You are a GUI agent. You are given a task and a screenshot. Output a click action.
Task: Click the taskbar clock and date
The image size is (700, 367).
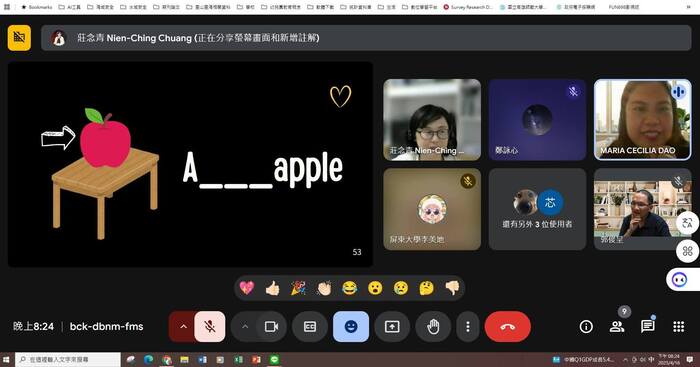pos(669,359)
